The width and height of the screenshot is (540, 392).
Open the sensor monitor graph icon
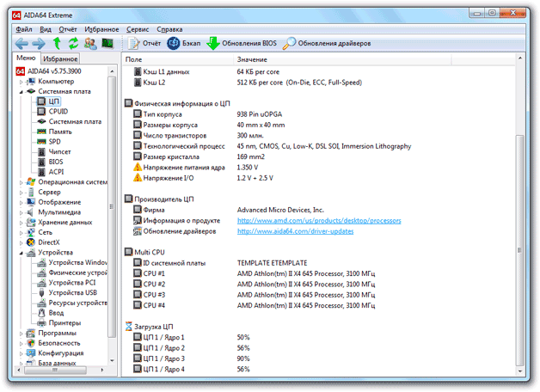[x=107, y=43]
